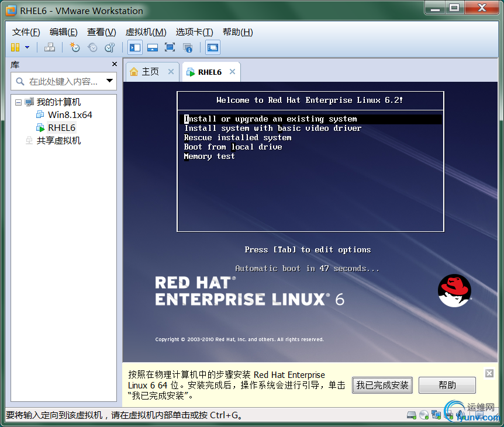Click the yellow Pause VM toolbar icon
This screenshot has width=504, height=427.
pos(15,47)
